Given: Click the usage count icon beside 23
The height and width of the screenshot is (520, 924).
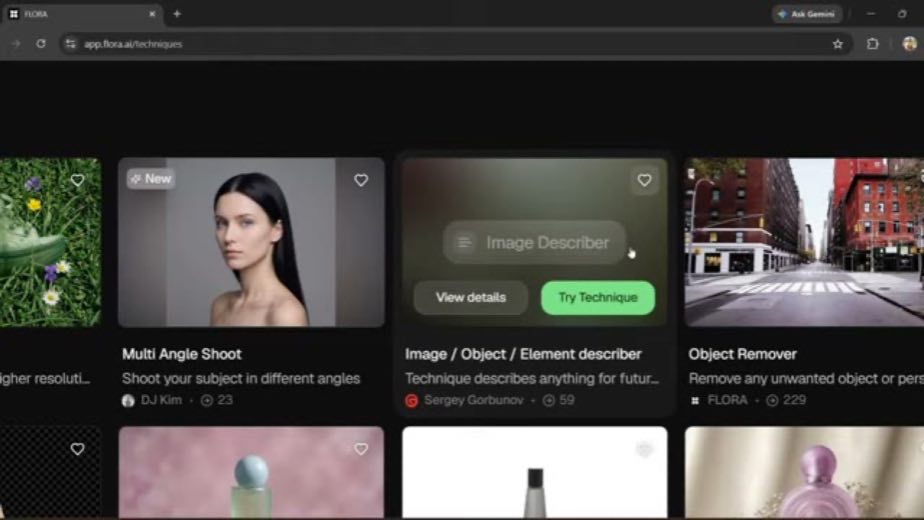Looking at the screenshot, I should coord(206,401).
